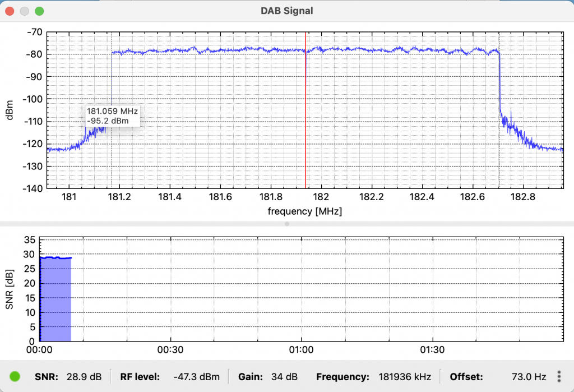The height and width of the screenshot is (392, 574).
Task: Close the DAB Signal window
Action: pyautogui.click(x=10, y=11)
